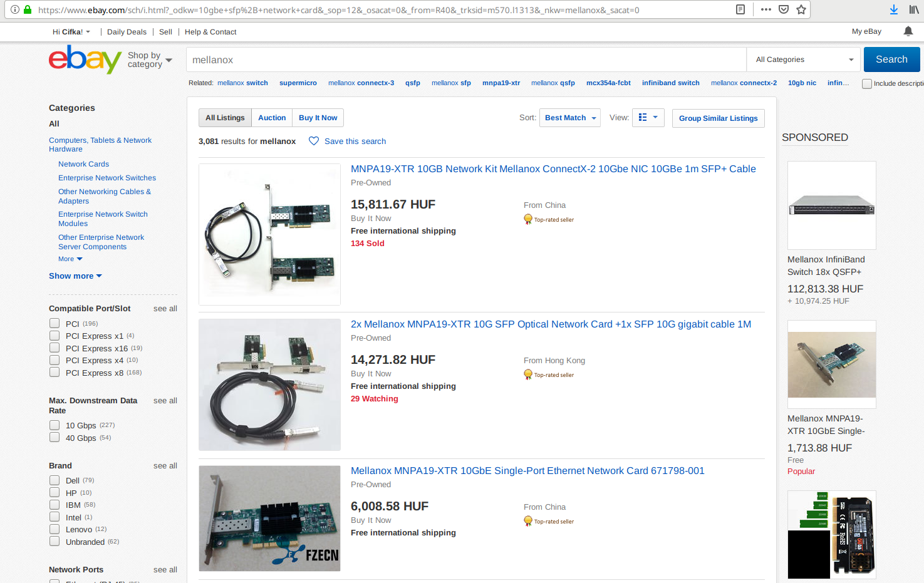
Task: Click the eBay logo
Action: (85, 59)
